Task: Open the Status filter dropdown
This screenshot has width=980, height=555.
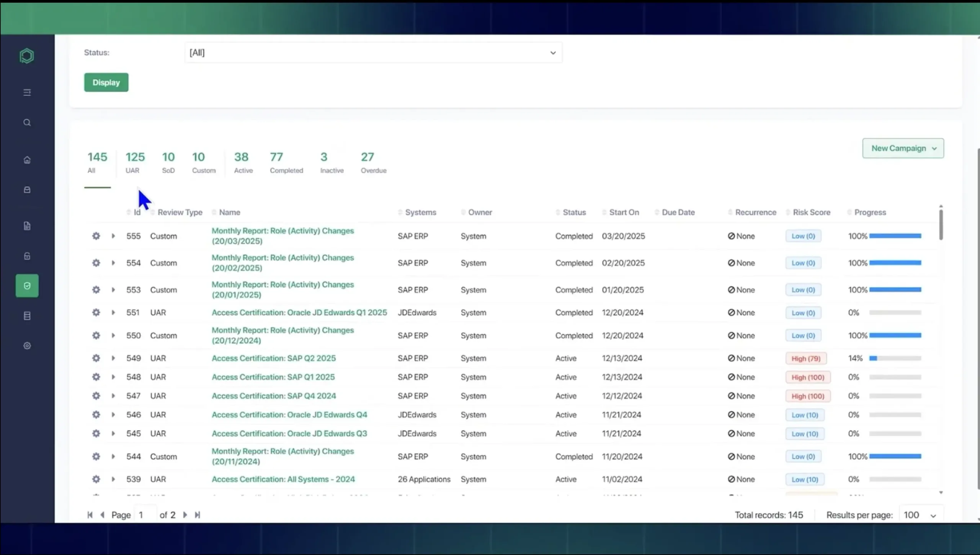Action: point(372,52)
